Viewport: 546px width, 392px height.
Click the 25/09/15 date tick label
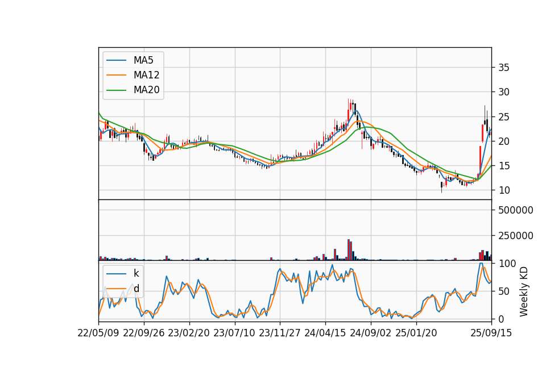coord(491,333)
